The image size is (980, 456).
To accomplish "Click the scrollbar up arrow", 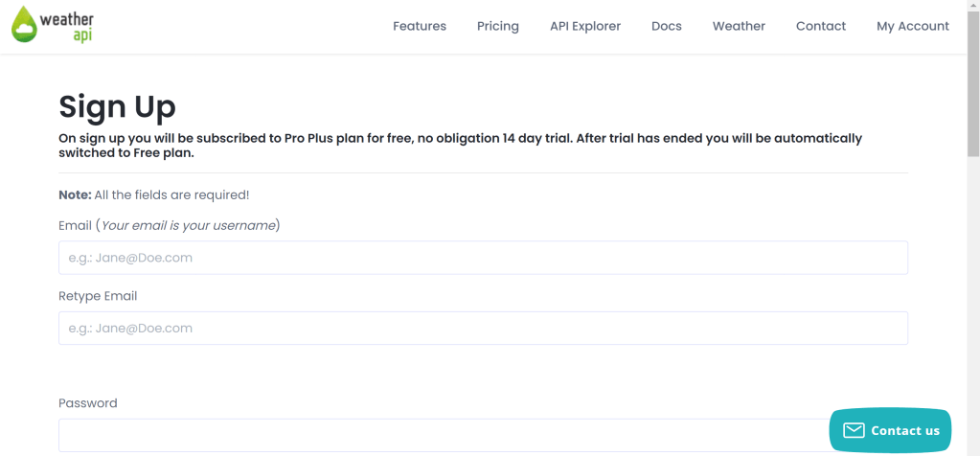I will (973, 6).
